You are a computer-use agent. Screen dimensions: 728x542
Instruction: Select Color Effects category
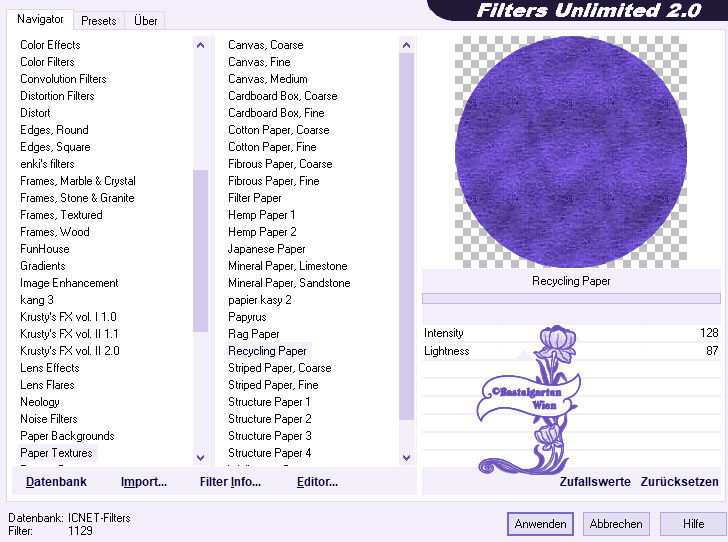50,45
